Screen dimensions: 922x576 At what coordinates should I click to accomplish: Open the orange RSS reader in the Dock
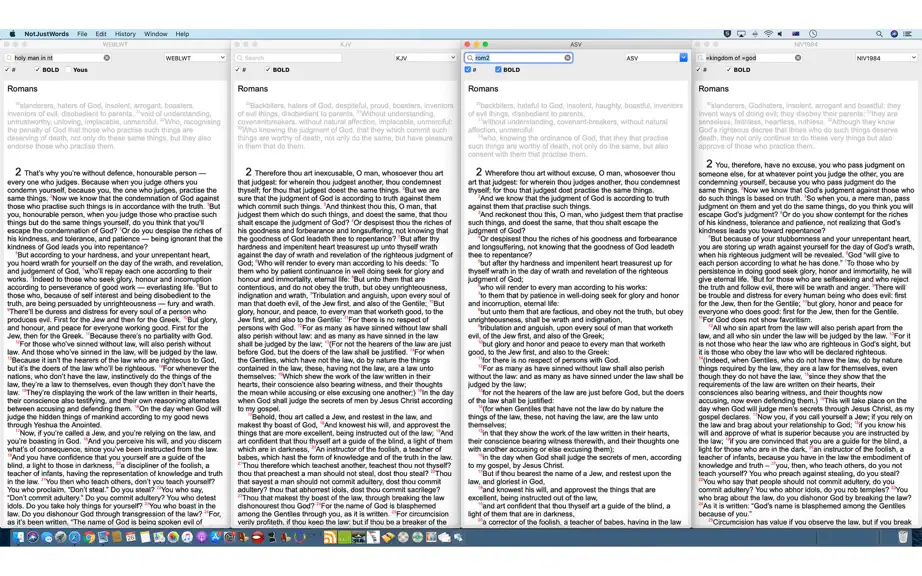[330, 537]
